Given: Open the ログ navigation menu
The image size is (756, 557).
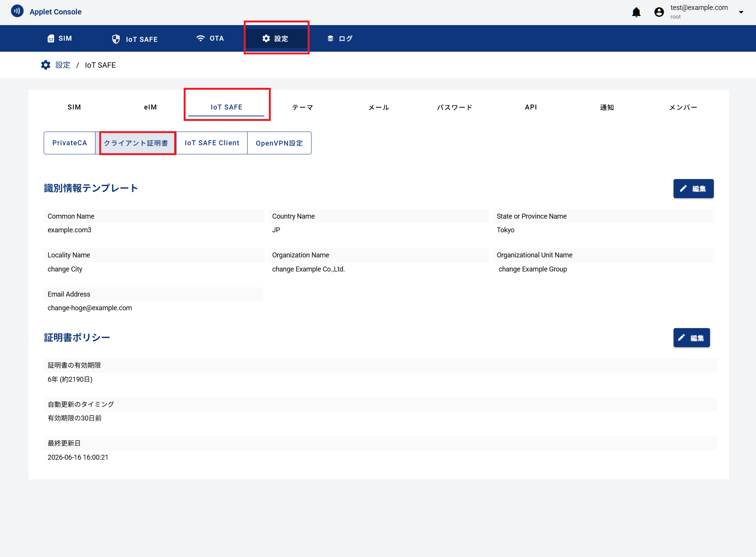Looking at the screenshot, I should coord(340,38).
